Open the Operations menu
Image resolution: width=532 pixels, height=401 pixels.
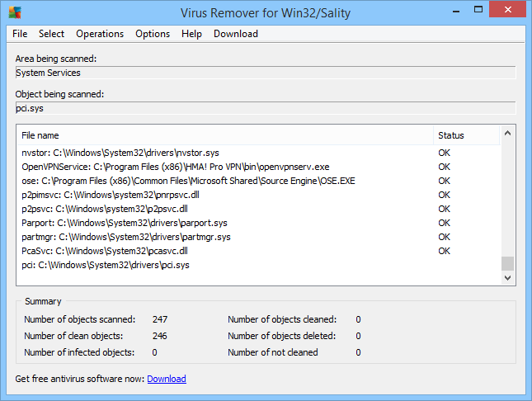[100, 34]
